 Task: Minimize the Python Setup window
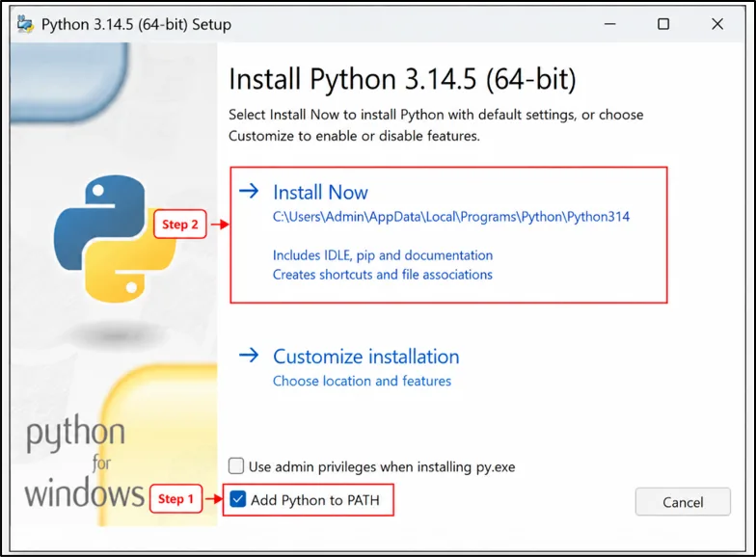[609, 24]
